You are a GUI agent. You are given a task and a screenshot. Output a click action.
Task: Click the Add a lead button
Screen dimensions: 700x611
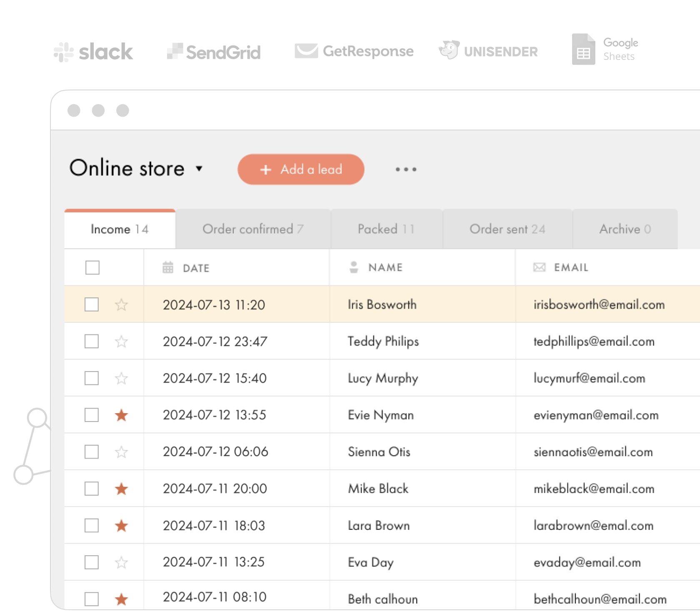point(300,169)
